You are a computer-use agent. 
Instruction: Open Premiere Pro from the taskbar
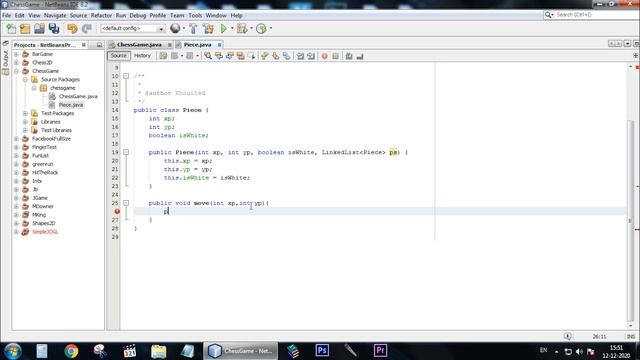[x=380, y=350]
